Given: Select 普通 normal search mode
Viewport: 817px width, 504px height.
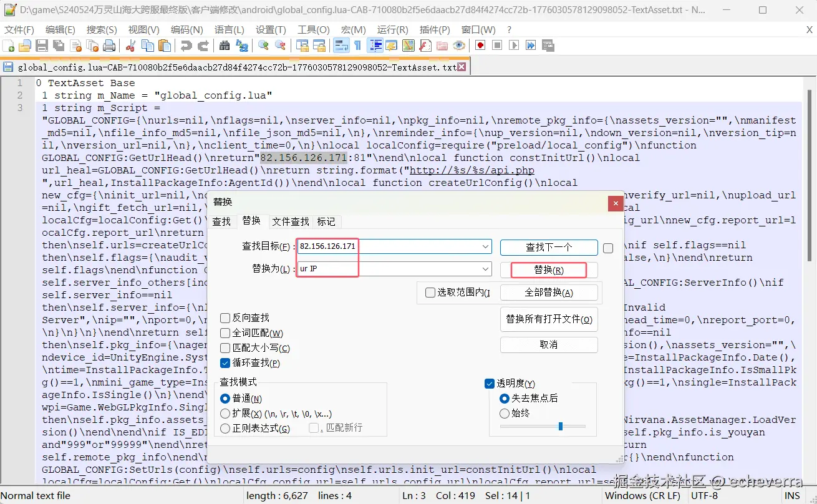Looking at the screenshot, I should [225, 399].
